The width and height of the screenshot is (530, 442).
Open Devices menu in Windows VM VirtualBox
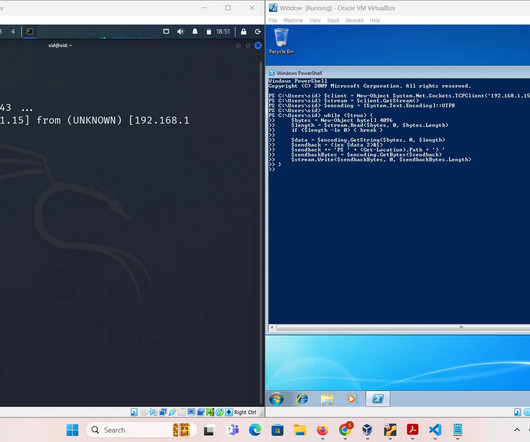354,20
